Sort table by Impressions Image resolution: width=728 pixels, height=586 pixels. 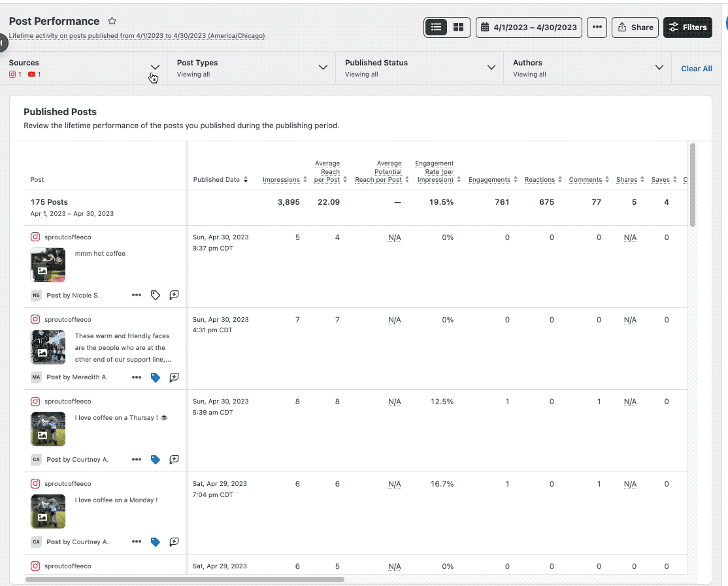click(305, 180)
